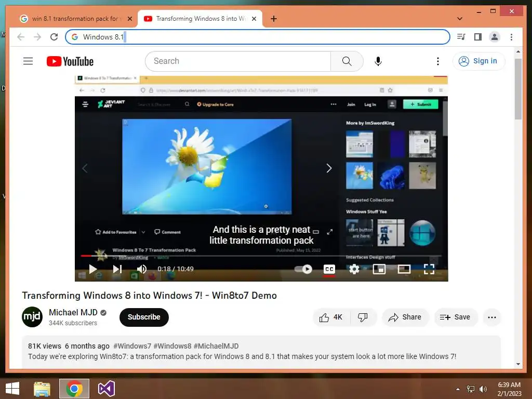Dislike the video
Image resolution: width=532 pixels, height=399 pixels.
tap(363, 317)
